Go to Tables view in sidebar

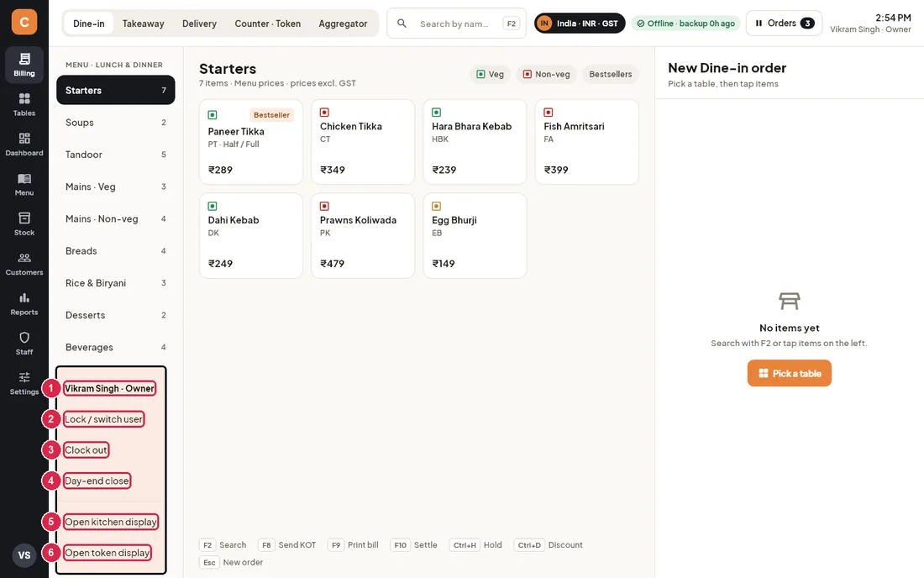tap(24, 104)
